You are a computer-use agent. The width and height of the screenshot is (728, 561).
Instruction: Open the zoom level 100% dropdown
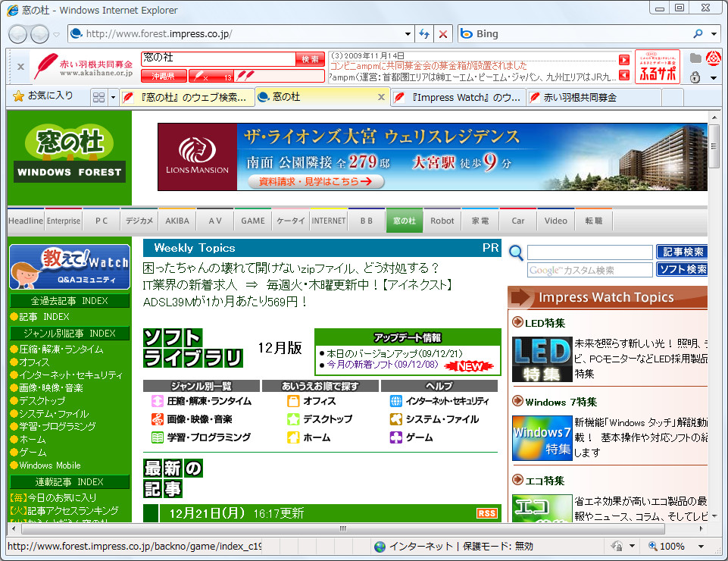click(701, 546)
